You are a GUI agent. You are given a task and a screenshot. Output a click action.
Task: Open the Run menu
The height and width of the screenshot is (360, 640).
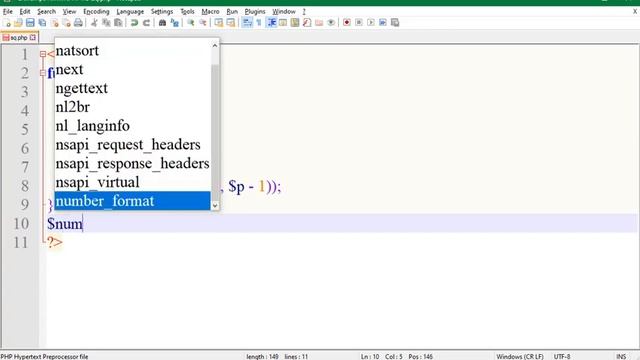coord(232,11)
